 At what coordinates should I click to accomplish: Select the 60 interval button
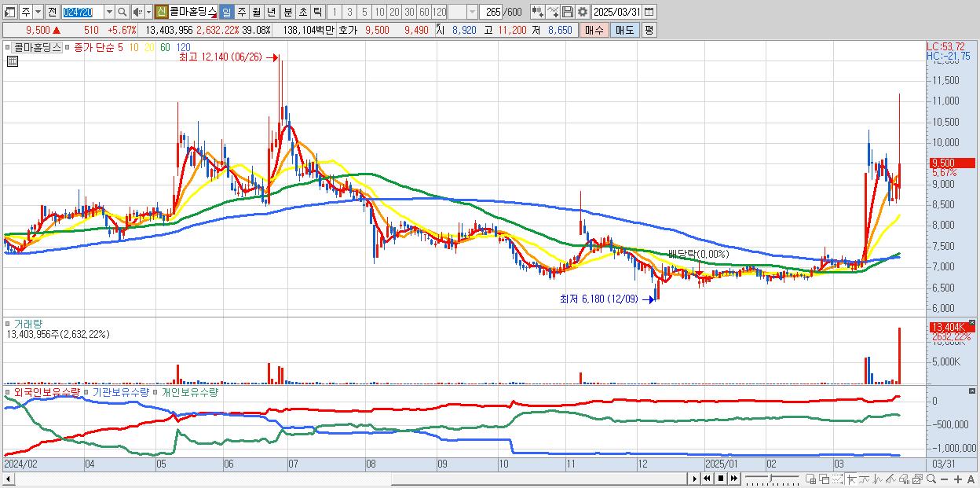pyautogui.click(x=424, y=12)
